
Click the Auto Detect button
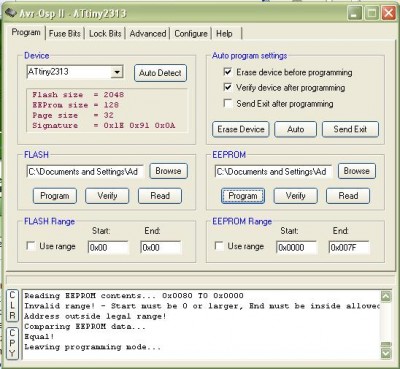(x=160, y=73)
